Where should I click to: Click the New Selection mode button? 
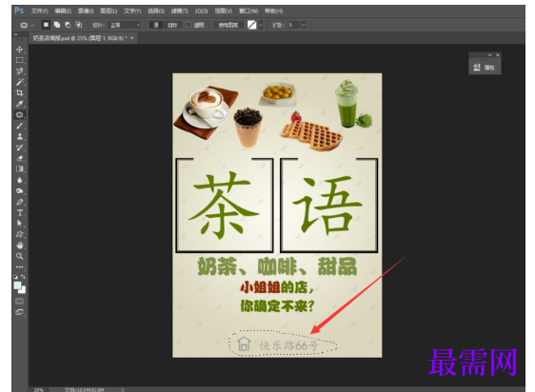46,25
